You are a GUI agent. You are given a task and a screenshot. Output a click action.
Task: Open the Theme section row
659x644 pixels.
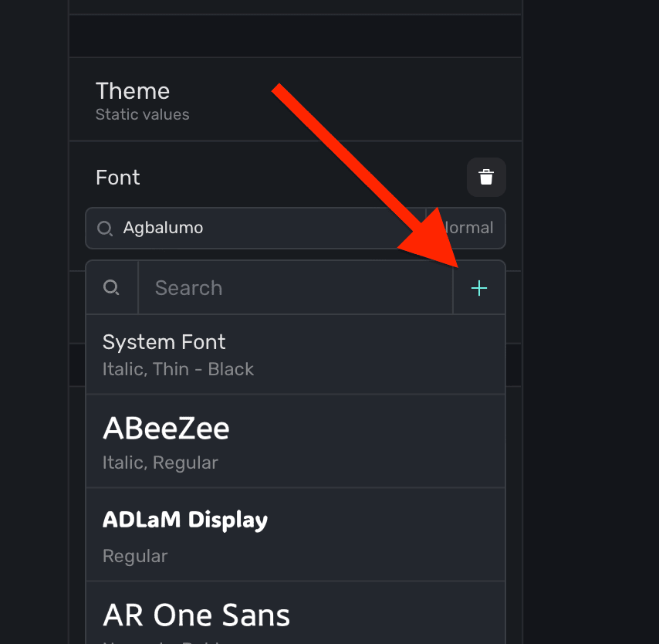[x=295, y=100]
